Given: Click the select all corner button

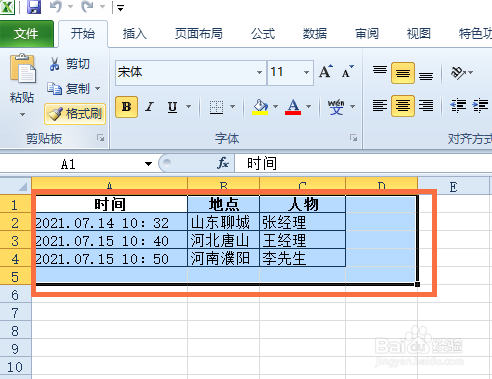Looking at the screenshot, I should coord(16,186).
